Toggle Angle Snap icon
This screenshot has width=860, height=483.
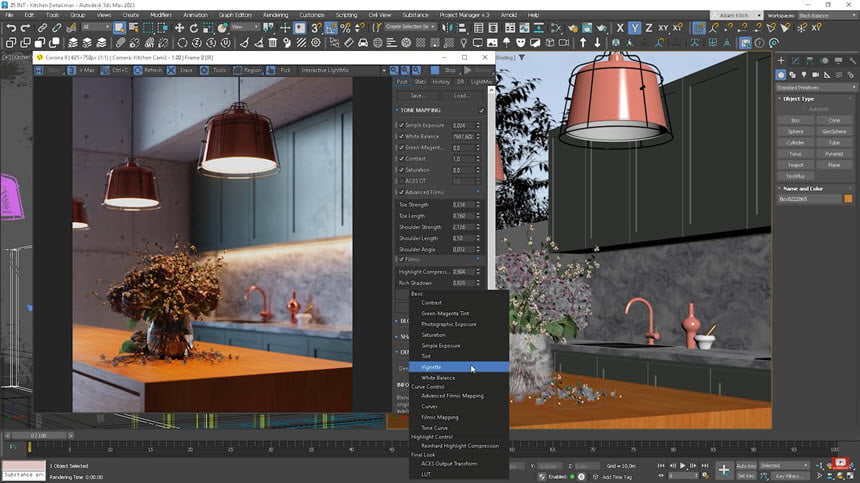click(x=331, y=27)
